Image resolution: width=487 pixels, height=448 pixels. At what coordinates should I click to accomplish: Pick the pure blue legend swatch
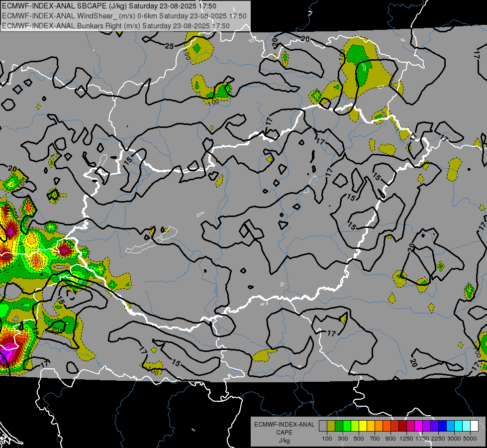(443, 426)
